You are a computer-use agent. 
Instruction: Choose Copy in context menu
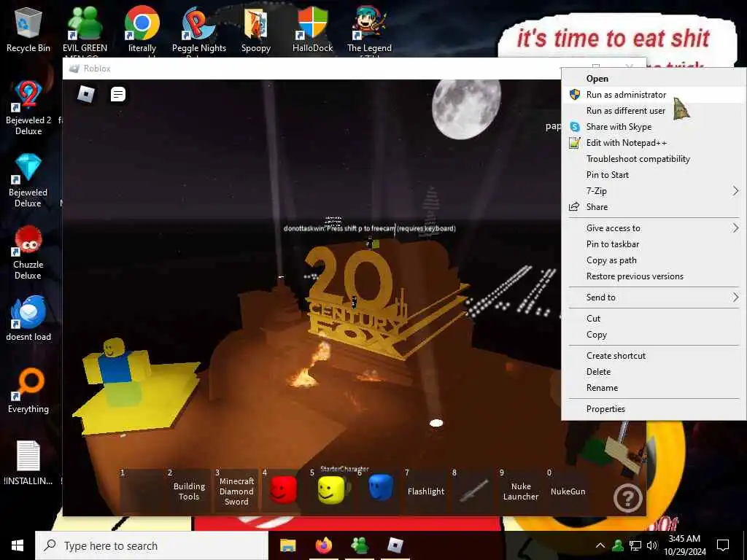click(x=654, y=335)
